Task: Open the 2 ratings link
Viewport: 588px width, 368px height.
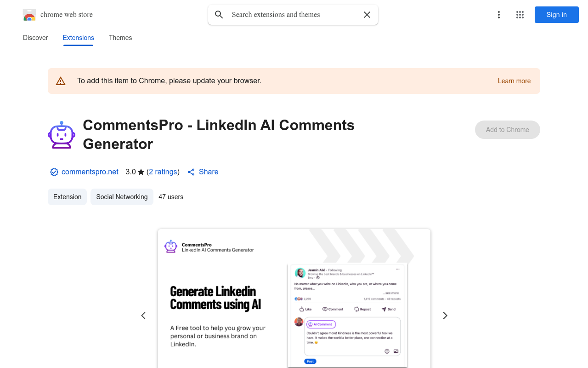Action: (x=163, y=172)
